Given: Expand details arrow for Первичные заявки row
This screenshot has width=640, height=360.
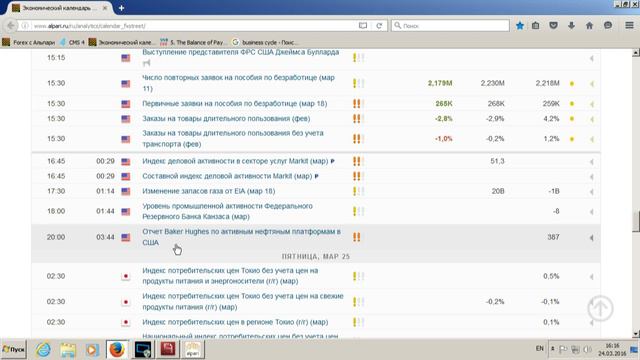Looking at the screenshot, I should [x=591, y=104].
